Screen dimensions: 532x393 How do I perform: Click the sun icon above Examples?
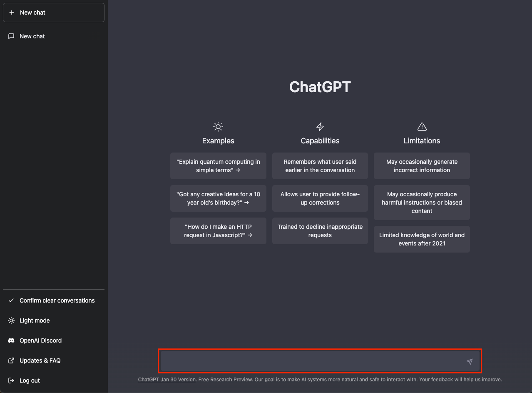pyautogui.click(x=218, y=127)
